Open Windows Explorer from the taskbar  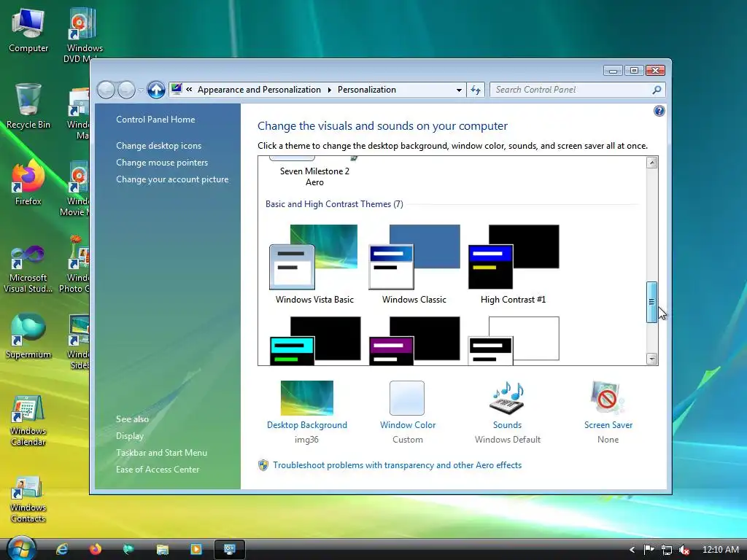coord(163,549)
